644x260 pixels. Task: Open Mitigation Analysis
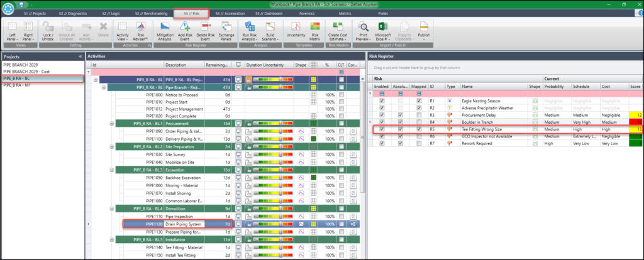165,30
